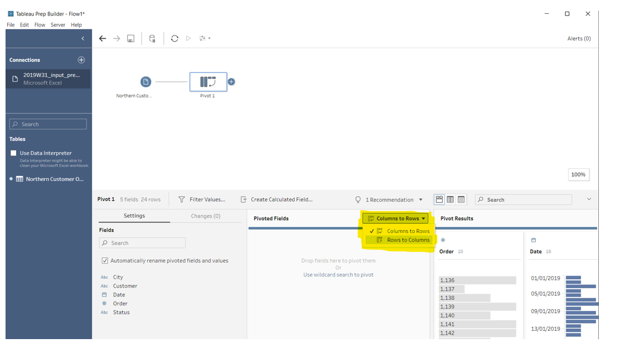Select the Northern Customer input step icon
Image resolution: width=642 pixels, height=364 pixels.
click(146, 82)
